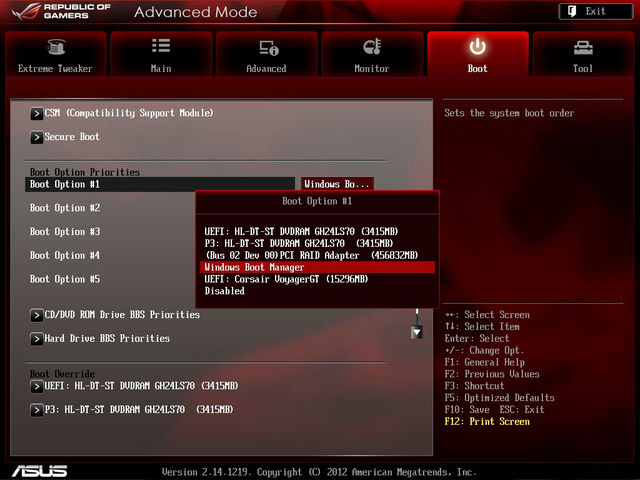This screenshot has width=640, height=480.
Task: Open Hard Drive BBS Priorities submenu
Action: pyautogui.click(x=107, y=338)
